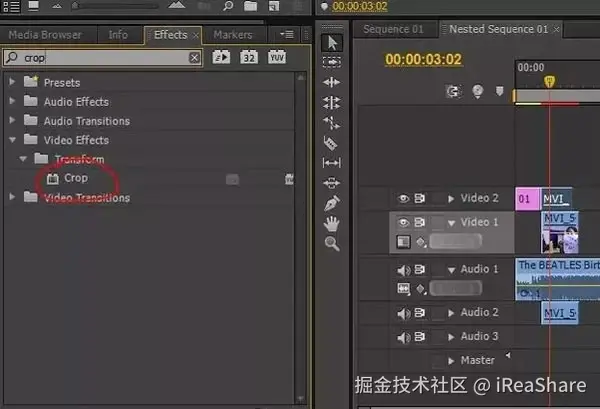Viewport: 600px width, 409px height.
Task: Mute Audio 1 track speaker
Action: (404, 270)
